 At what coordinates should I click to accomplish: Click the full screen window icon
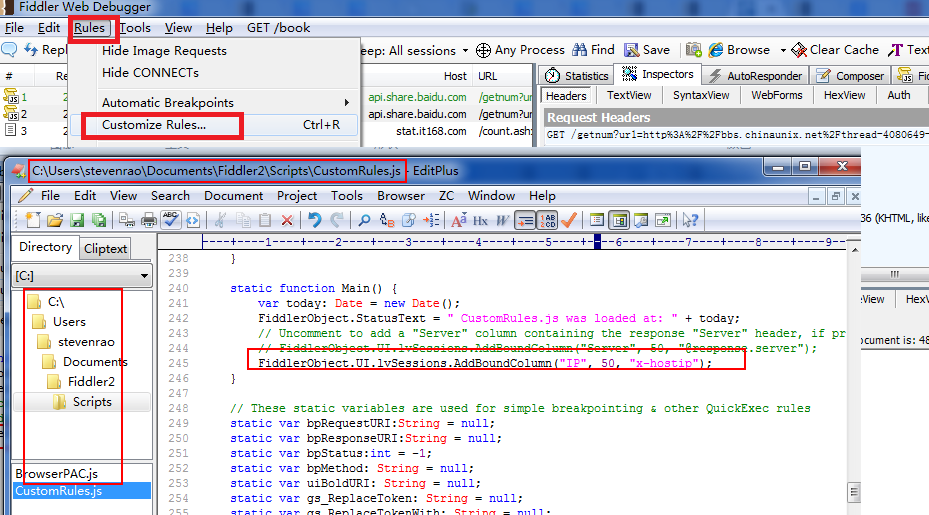(663, 220)
